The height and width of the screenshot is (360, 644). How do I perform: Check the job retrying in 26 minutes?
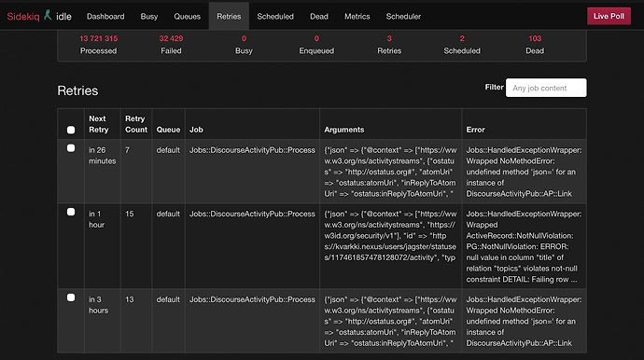71,148
